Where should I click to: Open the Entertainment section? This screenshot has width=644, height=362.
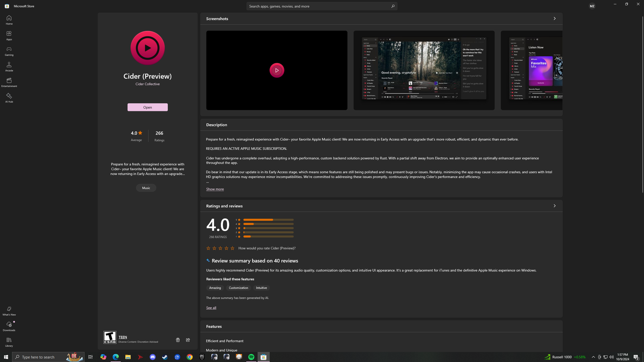pyautogui.click(x=9, y=82)
